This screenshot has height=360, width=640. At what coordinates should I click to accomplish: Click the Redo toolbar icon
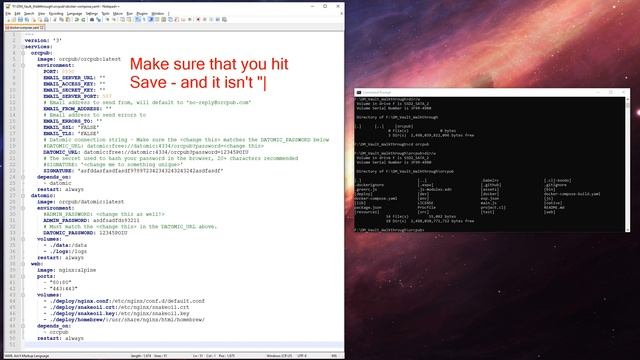point(83,19)
